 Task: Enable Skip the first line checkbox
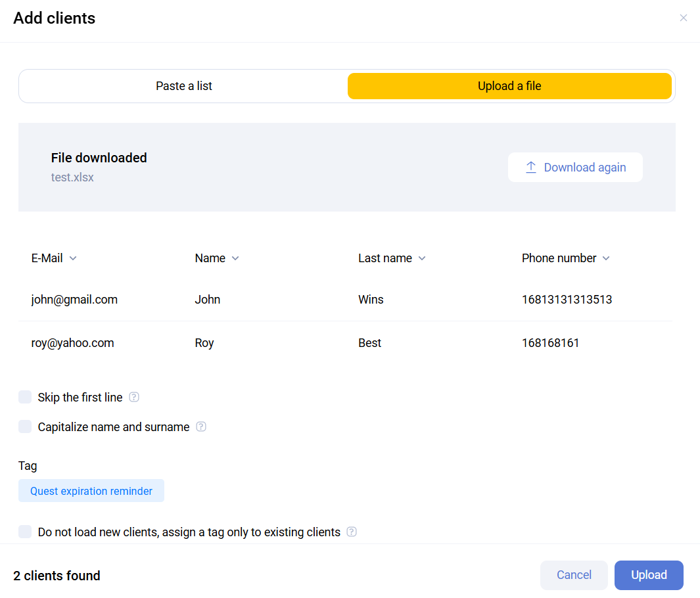[x=25, y=397]
